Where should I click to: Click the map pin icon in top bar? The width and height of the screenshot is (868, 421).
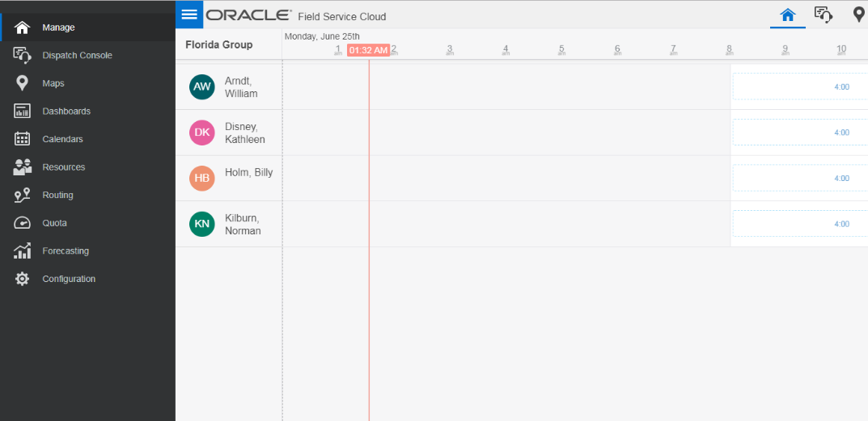858,15
